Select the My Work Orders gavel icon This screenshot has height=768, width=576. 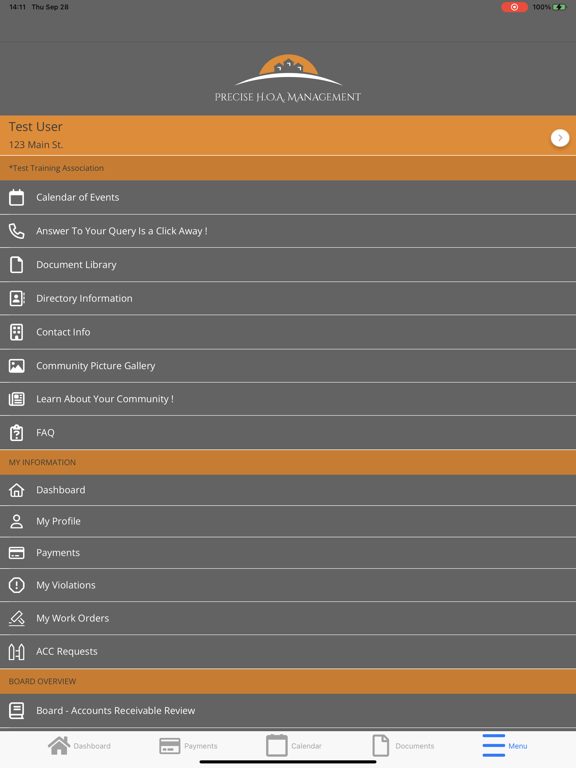point(17,618)
